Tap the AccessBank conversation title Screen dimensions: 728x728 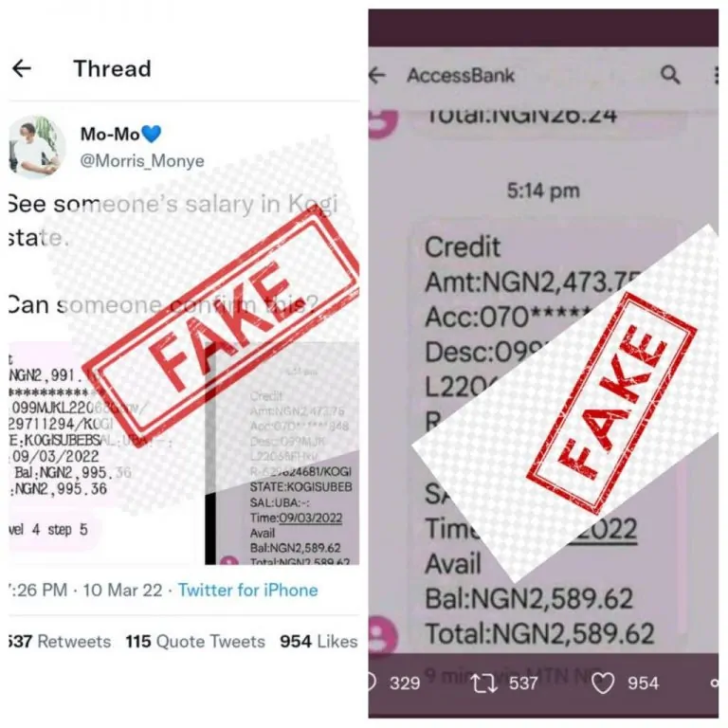point(461,75)
